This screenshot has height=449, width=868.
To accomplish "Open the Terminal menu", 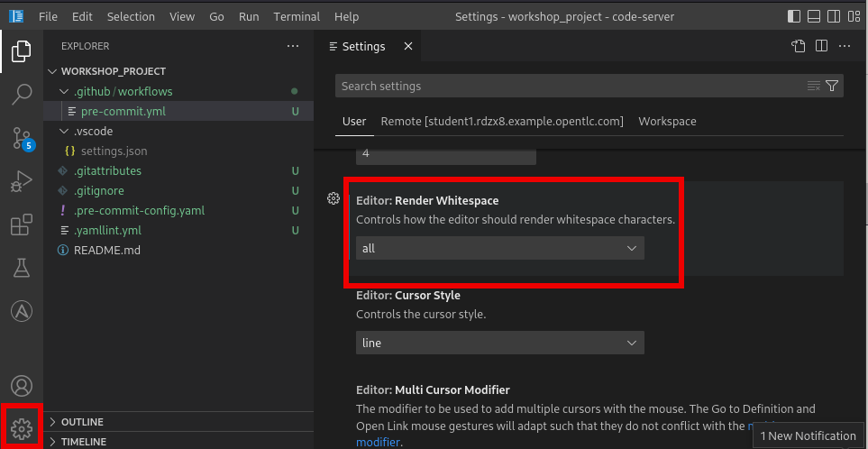I will point(297,16).
